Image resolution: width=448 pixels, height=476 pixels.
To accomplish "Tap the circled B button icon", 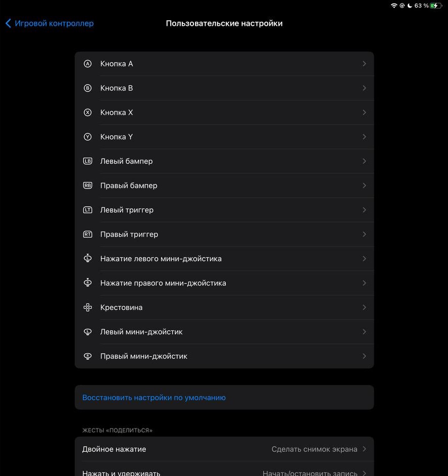I will (87, 88).
